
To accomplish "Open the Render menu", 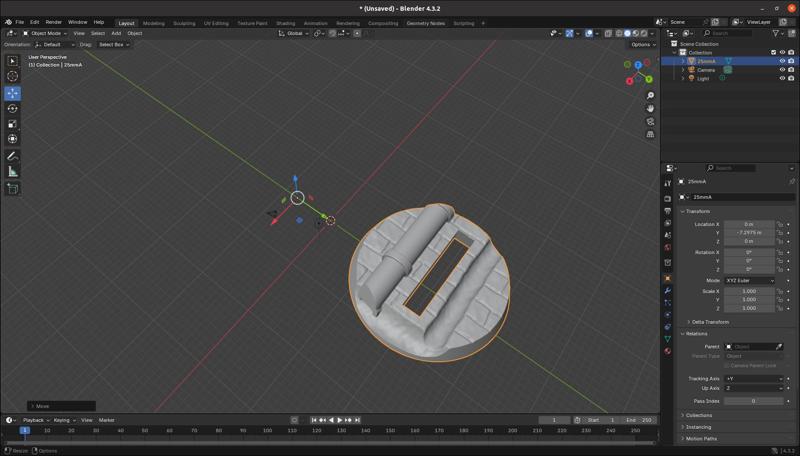I will (x=53, y=22).
